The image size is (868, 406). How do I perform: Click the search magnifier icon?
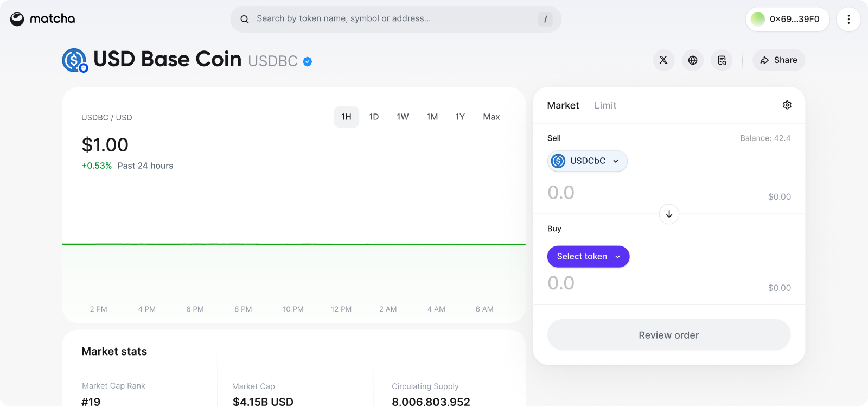[245, 19]
